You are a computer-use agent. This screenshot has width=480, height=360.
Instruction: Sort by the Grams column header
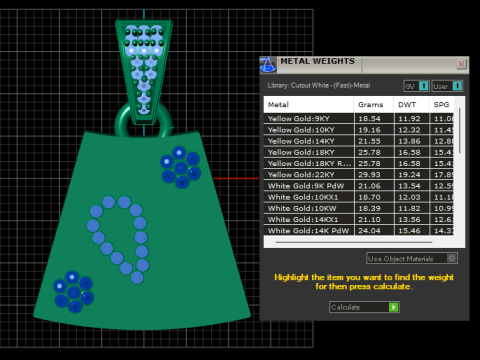[374, 105]
